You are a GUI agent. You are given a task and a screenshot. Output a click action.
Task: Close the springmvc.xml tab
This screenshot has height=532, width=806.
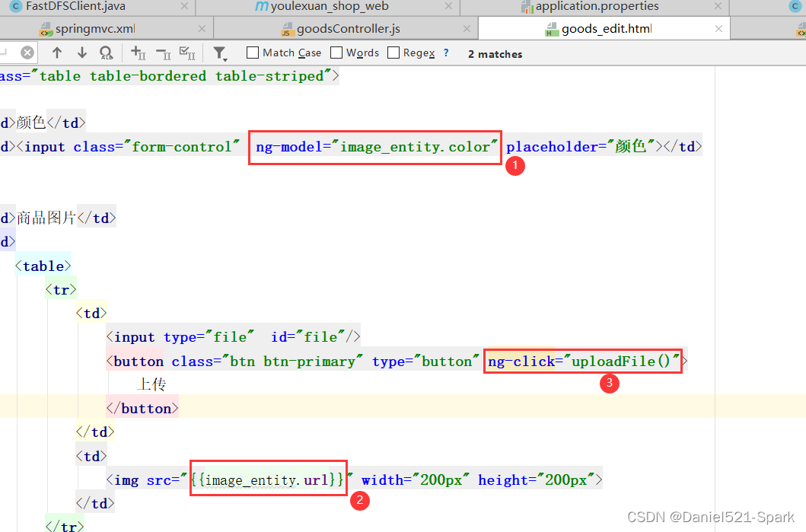click(x=202, y=29)
